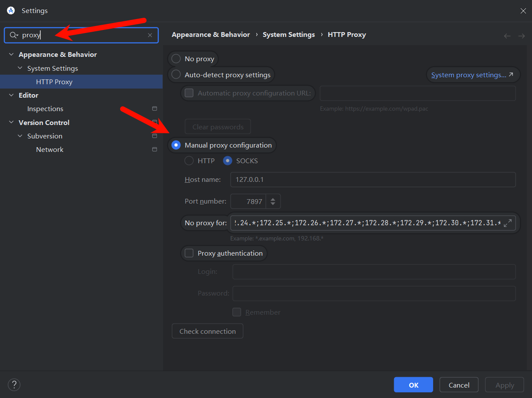Increase the port number with up arrow

[x=273, y=199]
